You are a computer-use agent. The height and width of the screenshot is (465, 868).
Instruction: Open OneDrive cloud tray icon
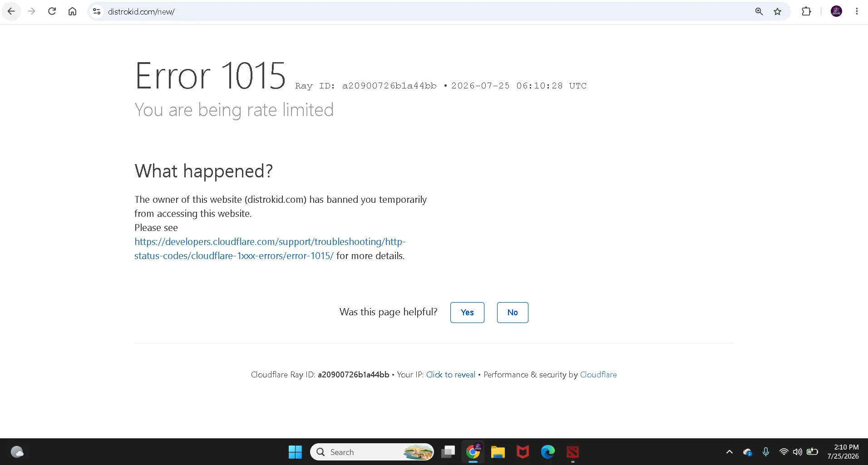(x=747, y=452)
